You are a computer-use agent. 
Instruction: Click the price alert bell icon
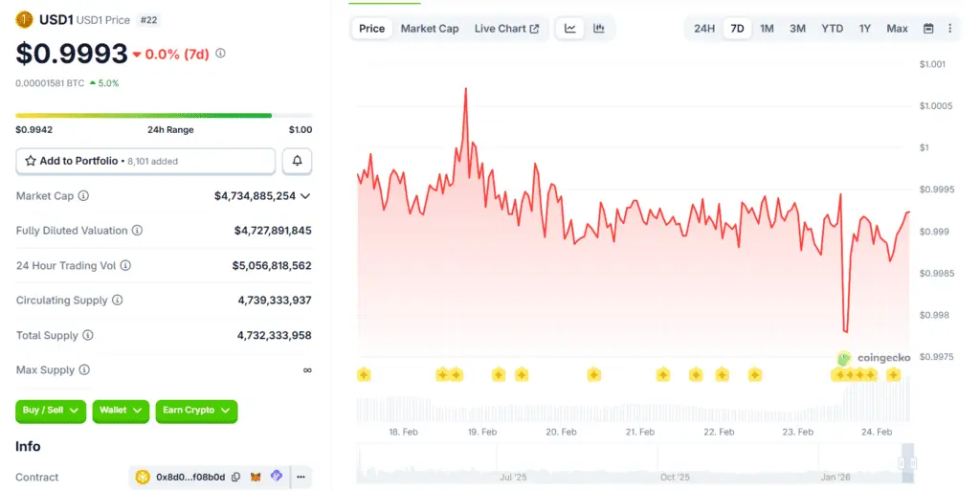(297, 161)
